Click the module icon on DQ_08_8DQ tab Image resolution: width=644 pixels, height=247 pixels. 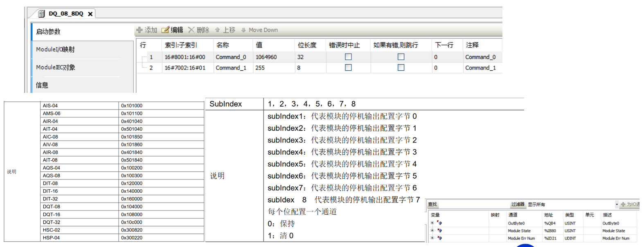coord(41,13)
